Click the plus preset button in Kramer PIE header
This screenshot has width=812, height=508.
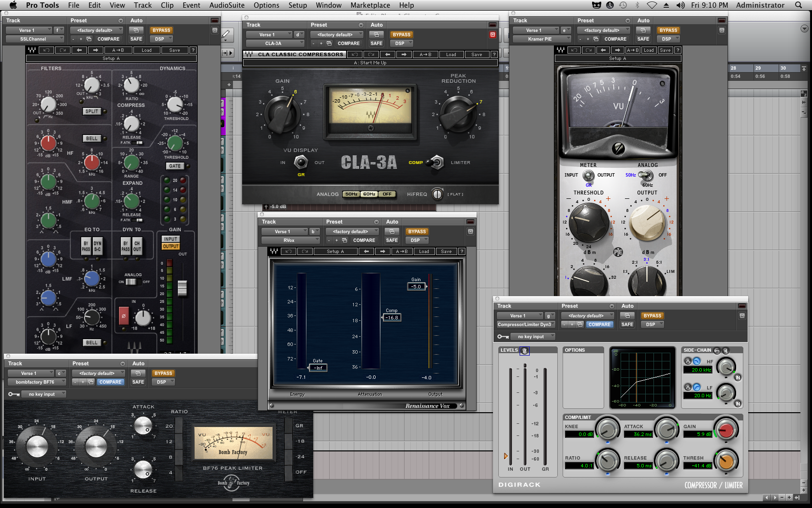point(588,39)
